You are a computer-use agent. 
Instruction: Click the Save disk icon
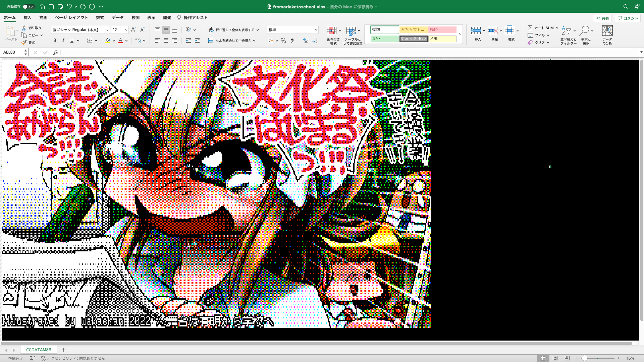point(51,7)
